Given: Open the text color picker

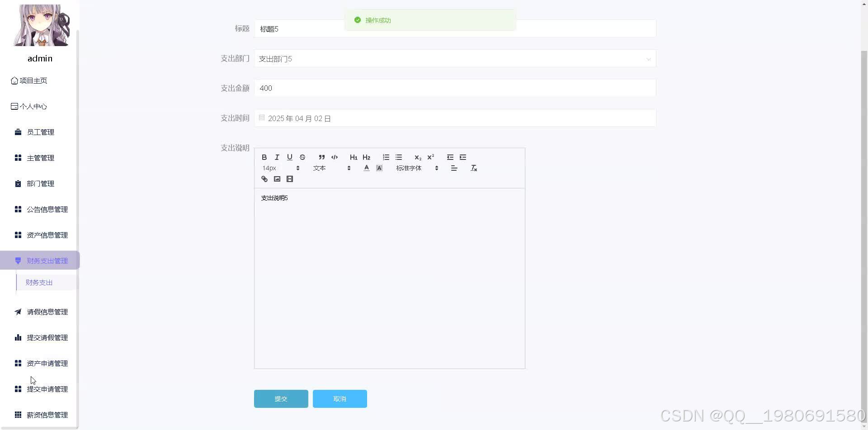Looking at the screenshot, I should click(x=366, y=168).
